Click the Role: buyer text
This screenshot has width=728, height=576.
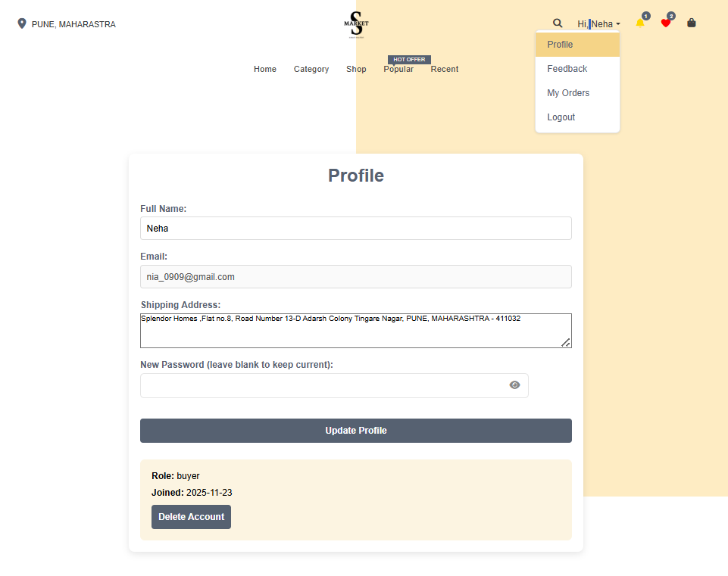(x=176, y=476)
